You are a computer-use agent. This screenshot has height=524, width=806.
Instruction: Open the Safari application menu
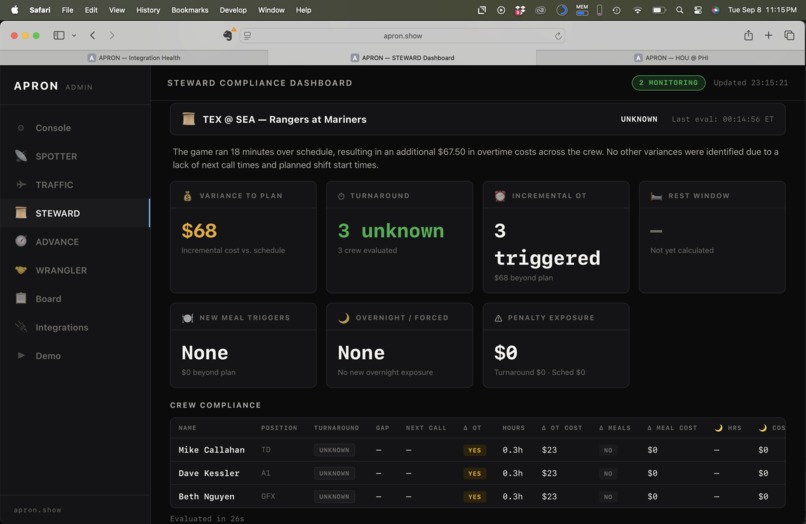coord(40,10)
